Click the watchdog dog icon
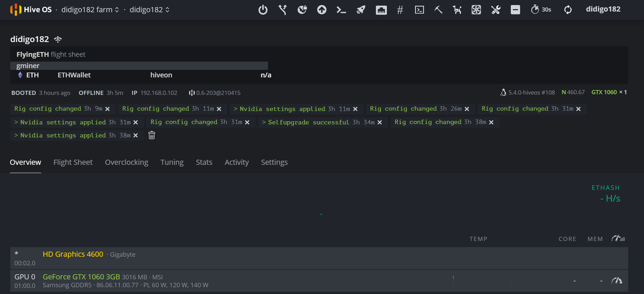The width and height of the screenshot is (644, 294). click(x=457, y=10)
